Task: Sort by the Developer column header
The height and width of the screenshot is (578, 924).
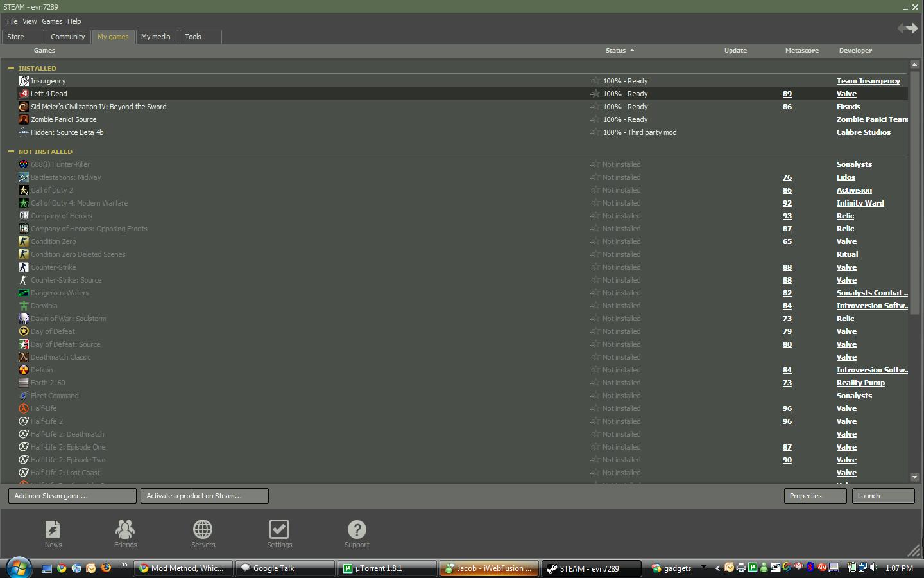Action: click(855, 50)
